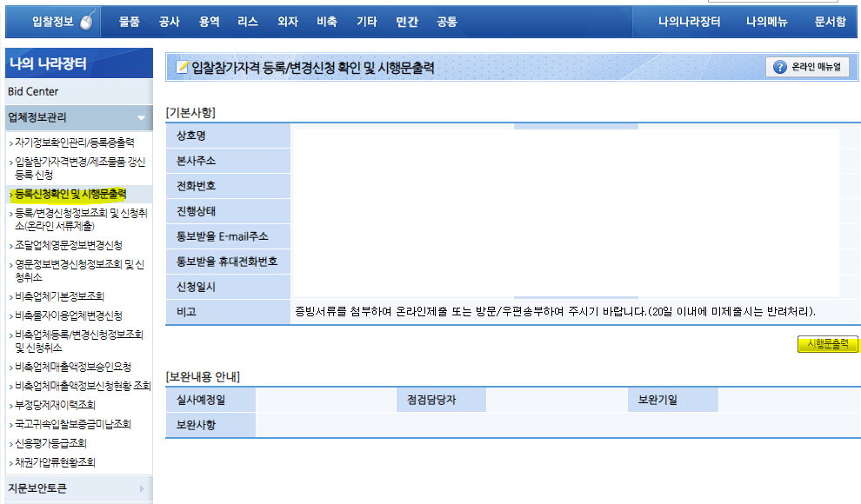Open 비축업체기본정보조회 link
The height and width of the screenshot is (504, 861).
coord(59,296)
